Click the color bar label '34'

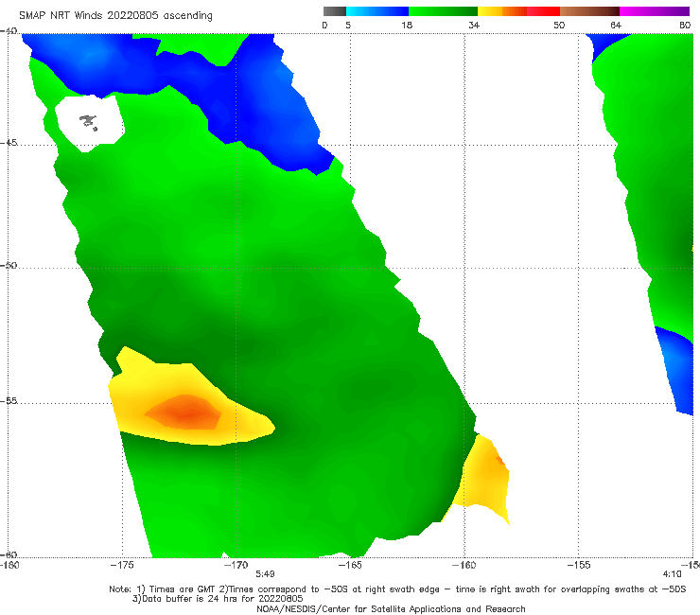click(474, 26)
